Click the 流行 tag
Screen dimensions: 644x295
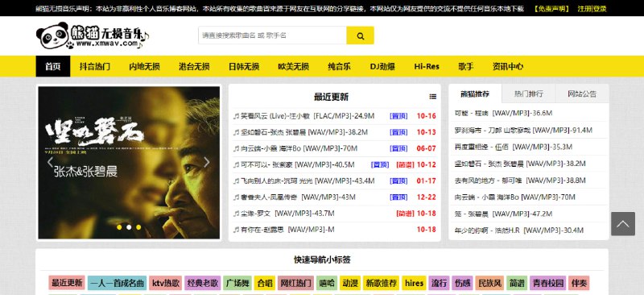[x=439, y=283]
